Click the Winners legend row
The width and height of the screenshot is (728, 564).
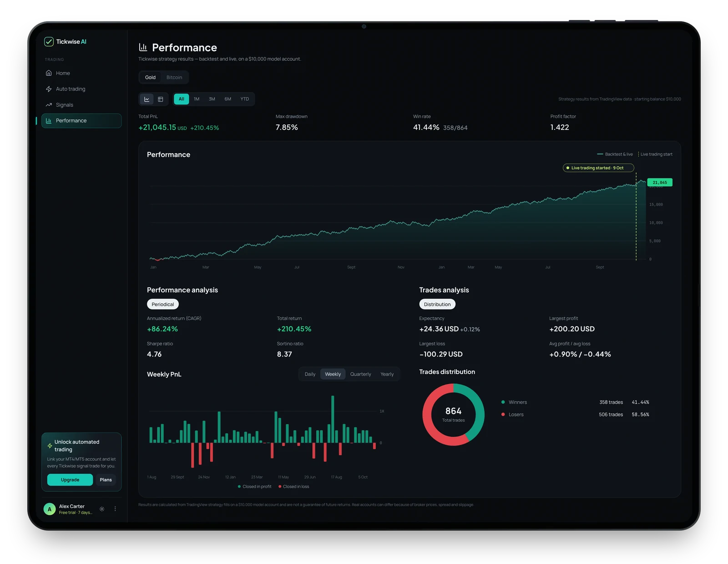pos(575,402)
